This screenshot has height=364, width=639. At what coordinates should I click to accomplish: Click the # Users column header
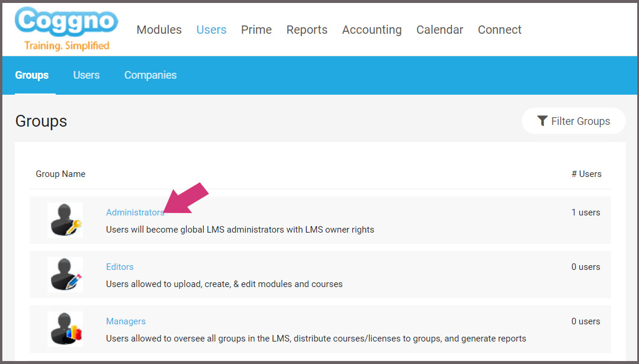(x=586, y=174)
